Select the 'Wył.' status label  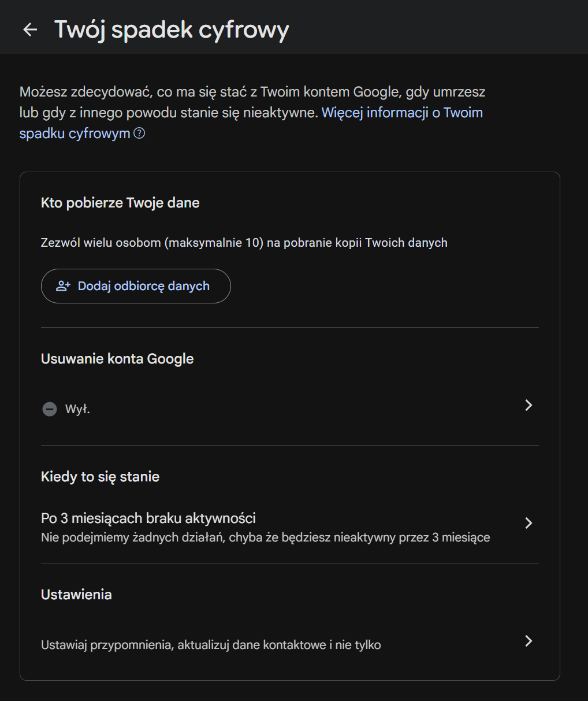pos(77,409)
